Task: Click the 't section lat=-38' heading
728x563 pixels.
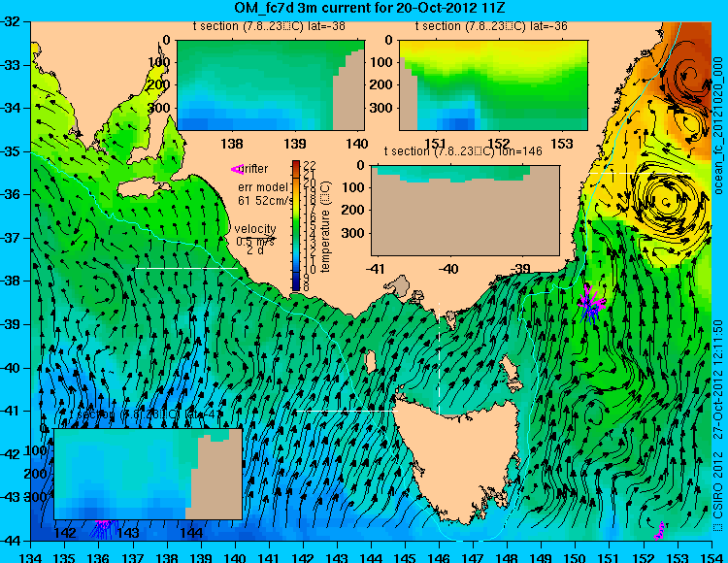Action: coord(269,26)
